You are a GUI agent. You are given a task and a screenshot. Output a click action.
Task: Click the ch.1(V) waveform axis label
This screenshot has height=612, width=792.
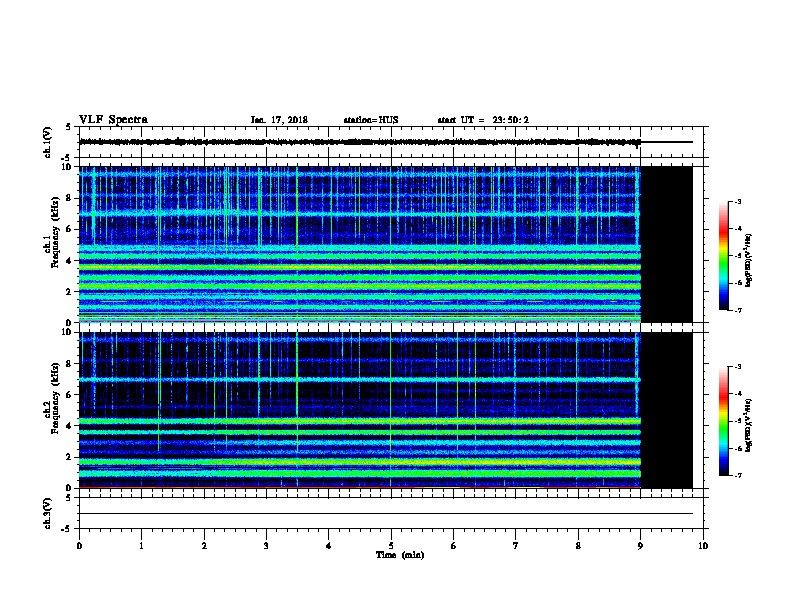(x=48, y=142)
